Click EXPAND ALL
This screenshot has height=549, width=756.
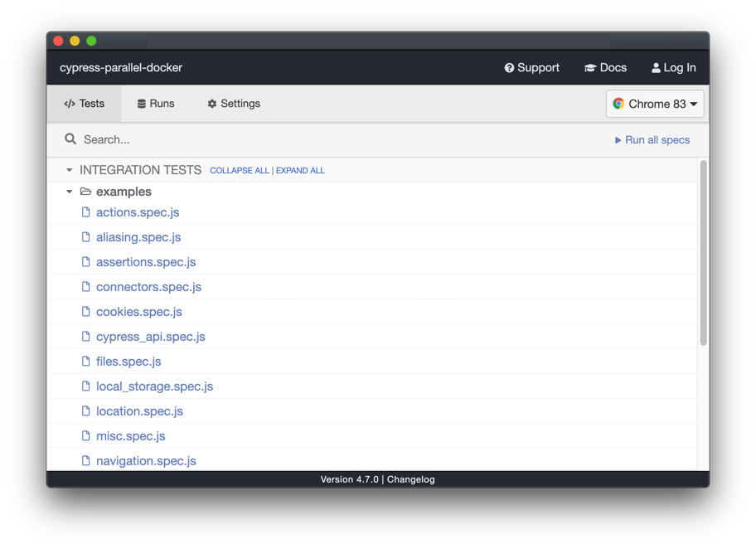point(300,170)
